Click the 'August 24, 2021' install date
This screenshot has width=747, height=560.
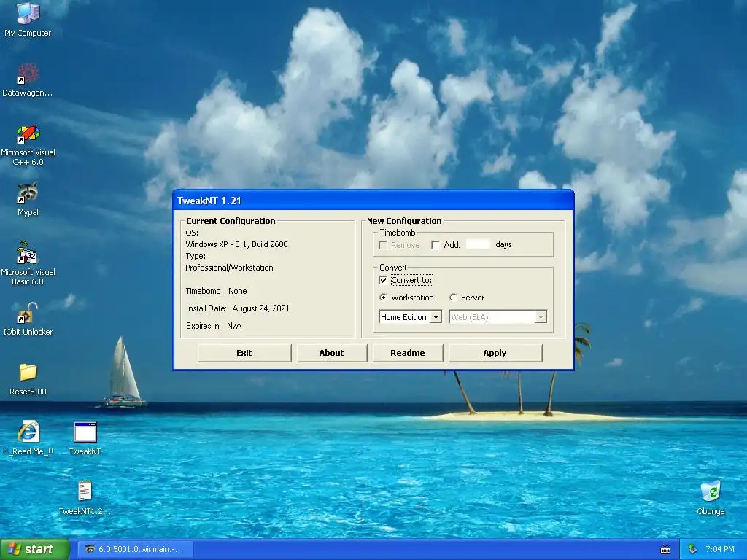pos(260,308)
